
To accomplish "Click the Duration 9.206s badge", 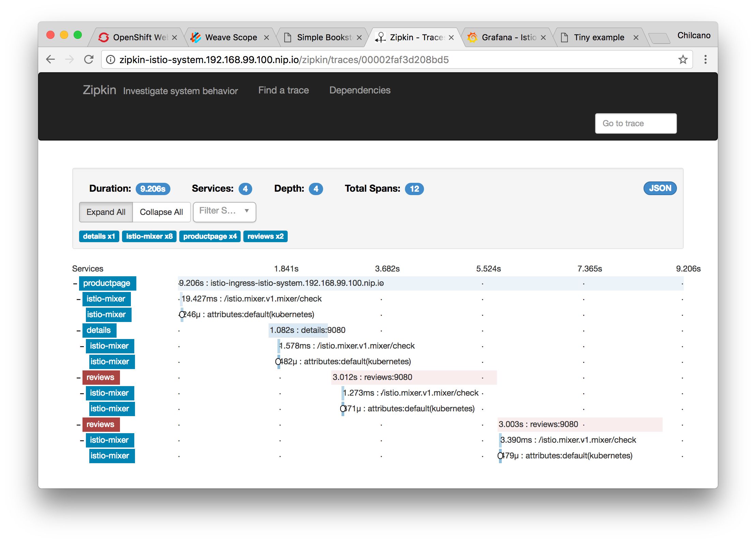I will click(153, 189).
